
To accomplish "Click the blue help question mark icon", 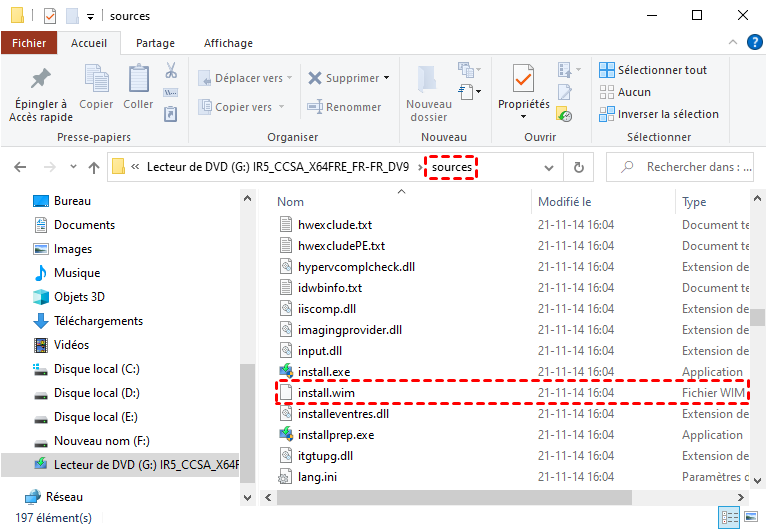I will click(754, 42).
